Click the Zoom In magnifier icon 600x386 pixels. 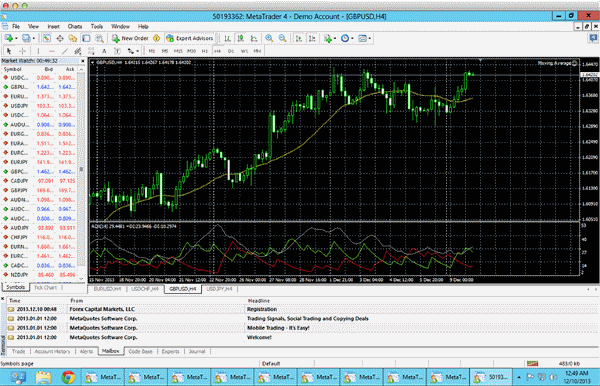269,38
